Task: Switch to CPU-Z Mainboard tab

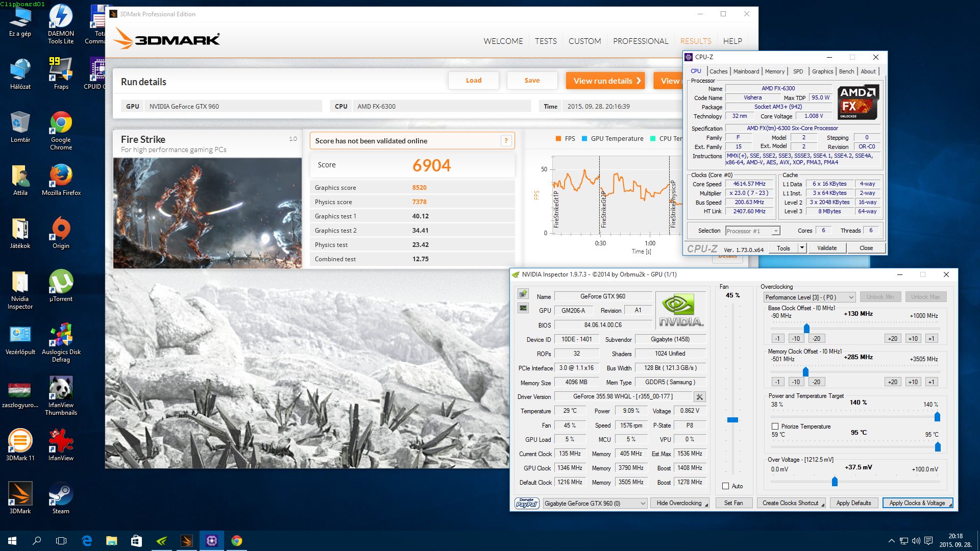Action: pyautogui.click(x=746, y=71)
